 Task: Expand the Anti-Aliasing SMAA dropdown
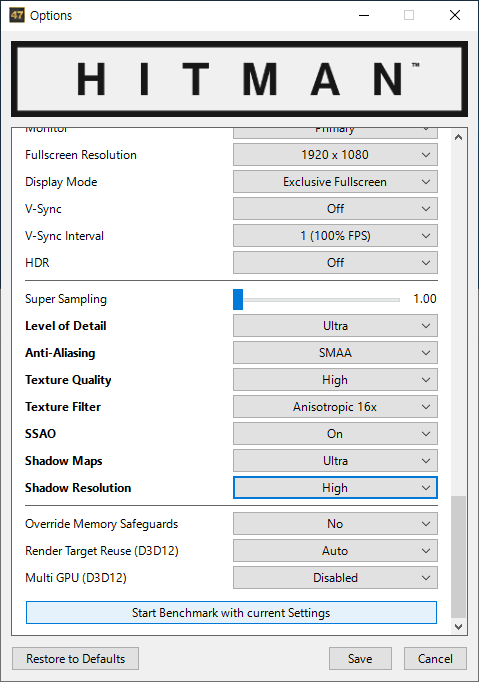coord(335,353)
